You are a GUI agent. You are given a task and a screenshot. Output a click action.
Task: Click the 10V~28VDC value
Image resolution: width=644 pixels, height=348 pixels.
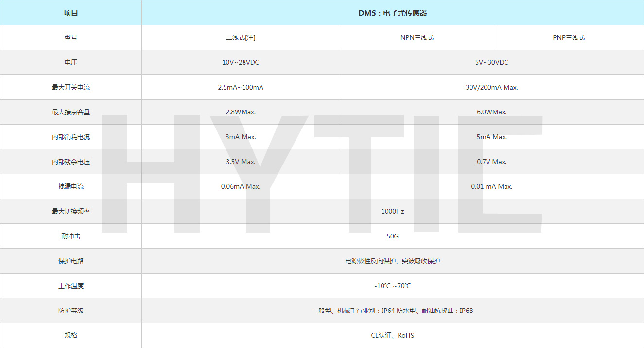click(241, 62)
